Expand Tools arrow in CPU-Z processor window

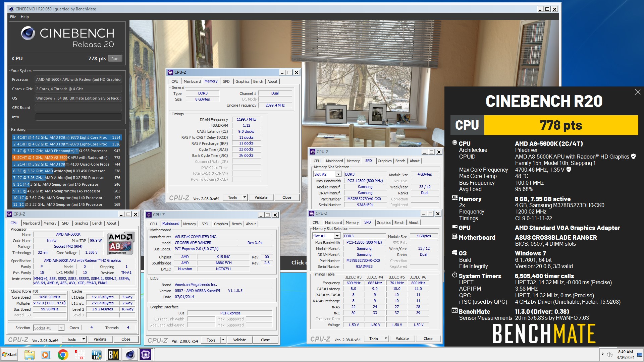[x=84, y=340]
